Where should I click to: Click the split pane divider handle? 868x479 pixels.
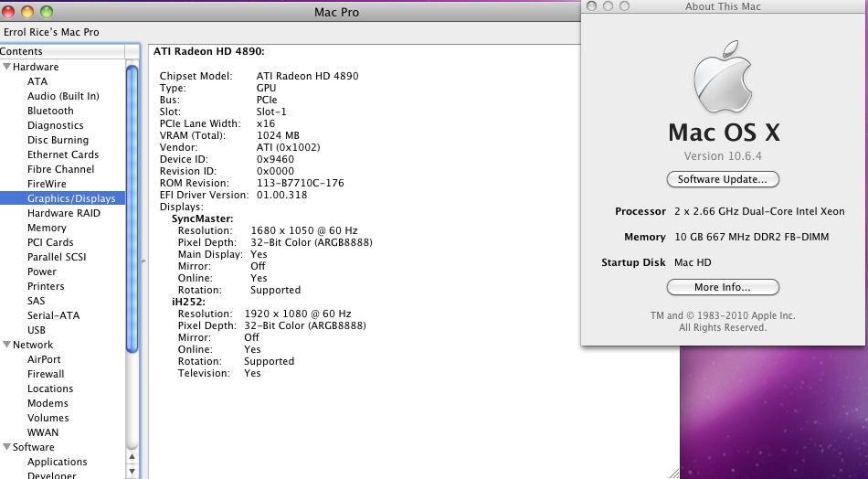point(144,261)
